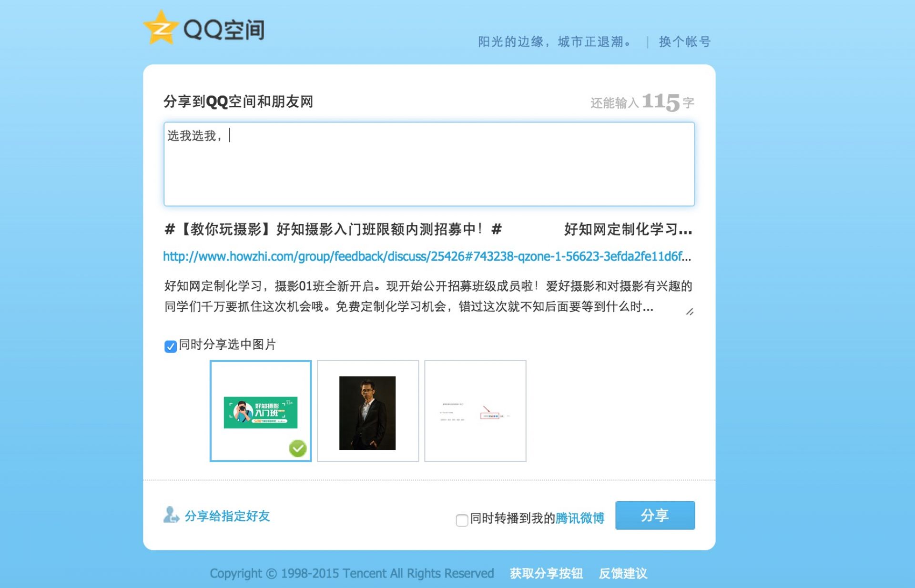Image resolution: width=915 pixels, height=588 pixels.
Task: Click the QQ空间 wordmark text
Action: (224, 30)
